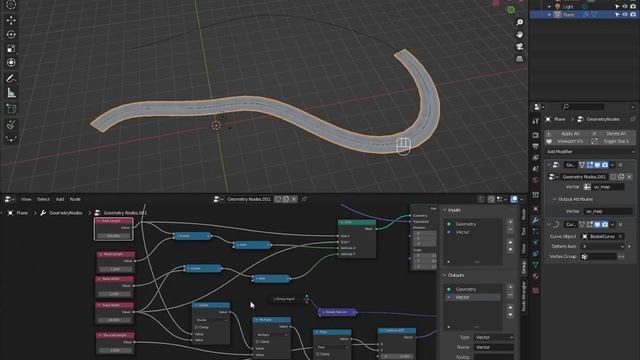Collapse the Output Attributes section
Image resolution: width=640 pixels, height=360 pixels.
coord(554,199)
